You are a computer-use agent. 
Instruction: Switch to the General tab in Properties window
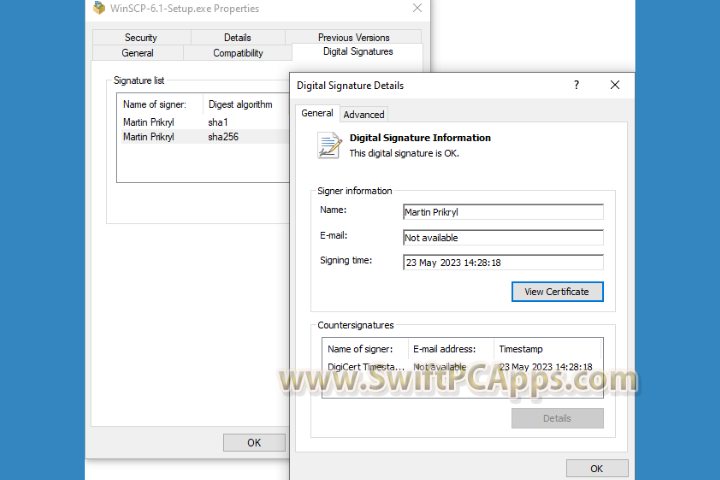[137, 53]
